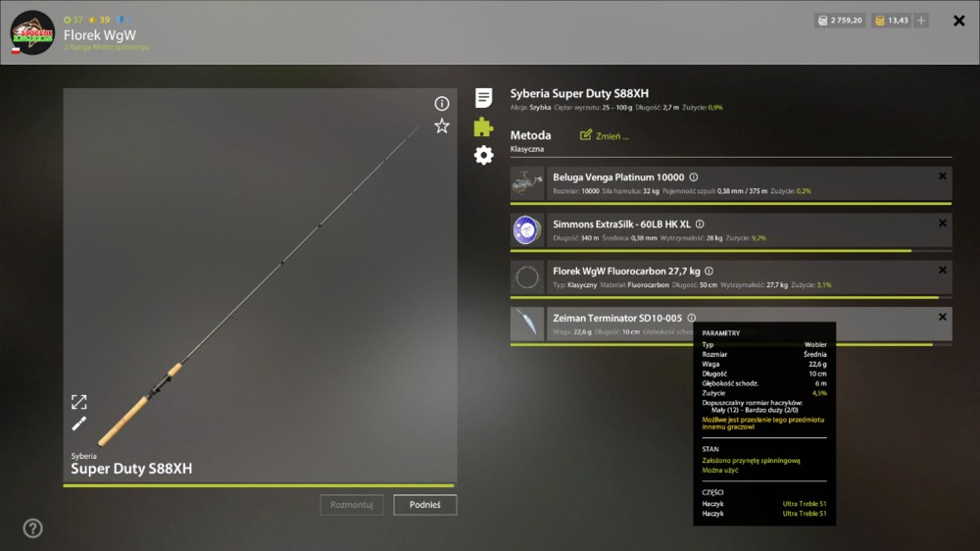980x551 pixels.
Task: Expand rod preview to fullscreen
Action: [x=78, y=402]
